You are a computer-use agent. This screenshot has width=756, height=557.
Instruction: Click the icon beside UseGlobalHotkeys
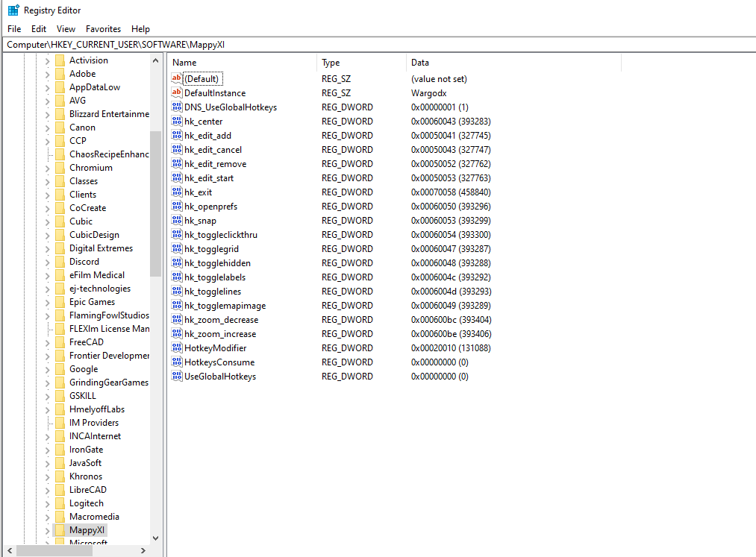point(177,376)
